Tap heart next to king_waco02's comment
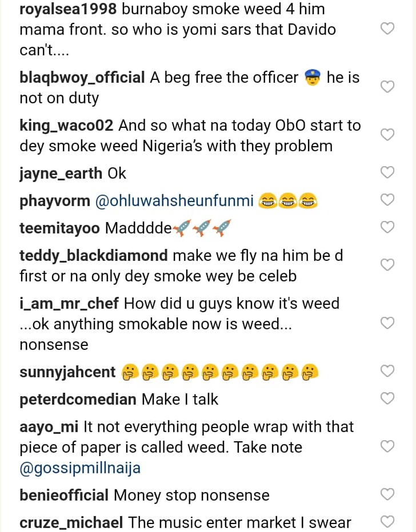The height and width of the screenshot is (532, 416). pyautogui.click(x=387, y=135)
